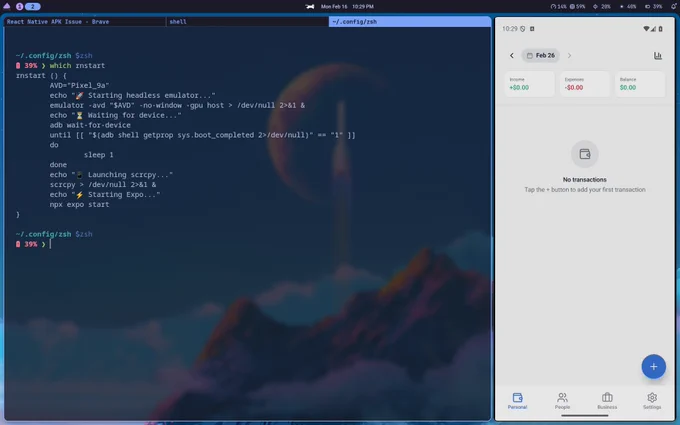
Task: Go to next day with right chevron
Action: pyautogui.click(x=569, y=56)
